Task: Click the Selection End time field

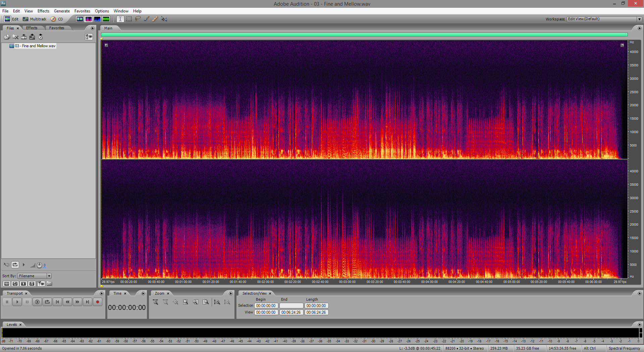Action: click(x=291, y=306)
